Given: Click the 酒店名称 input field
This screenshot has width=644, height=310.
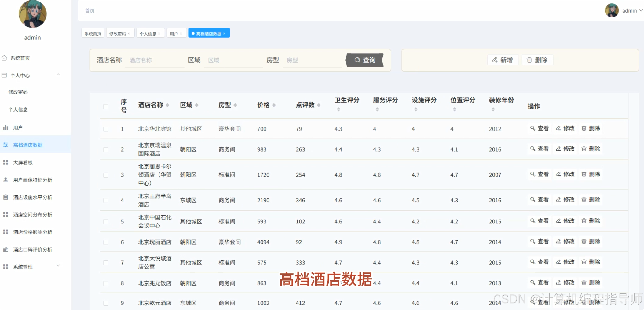Looking at the screenshot, I should (154, 60).
